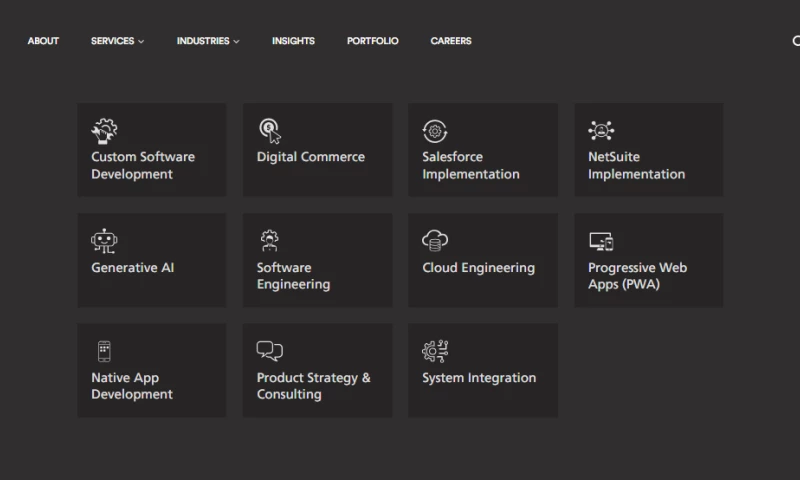This screenshot has height=480, width=800.
Task: Click the Progressive Web Apps devices icon
Action: pos(601,241)
